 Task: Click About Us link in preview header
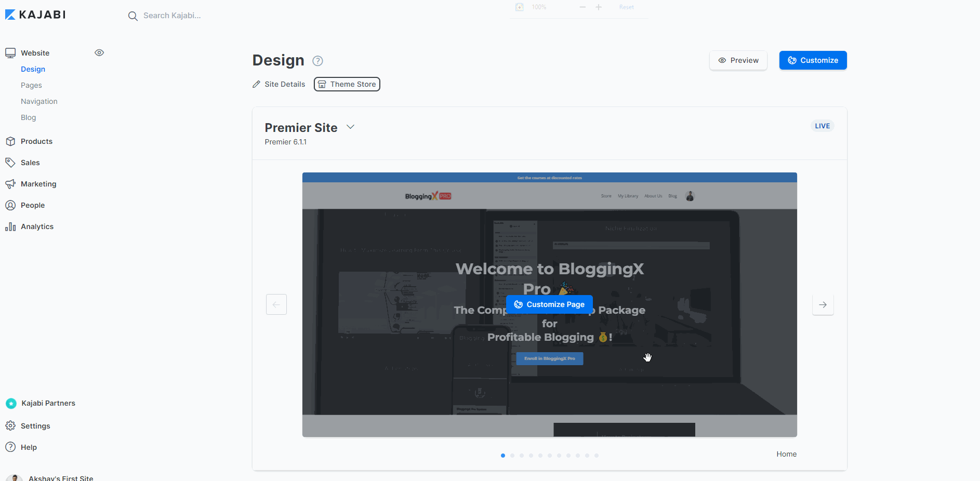click(653, 196)
